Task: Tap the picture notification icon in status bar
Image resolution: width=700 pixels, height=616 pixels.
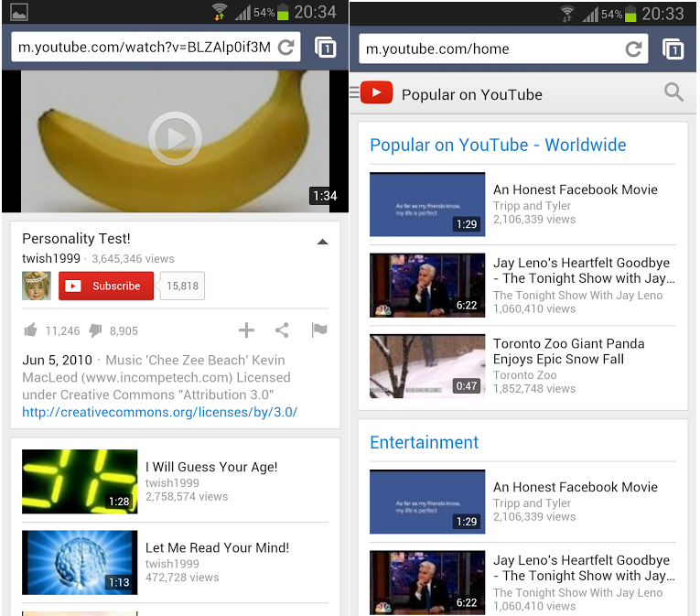Action: tap(19, 12)
